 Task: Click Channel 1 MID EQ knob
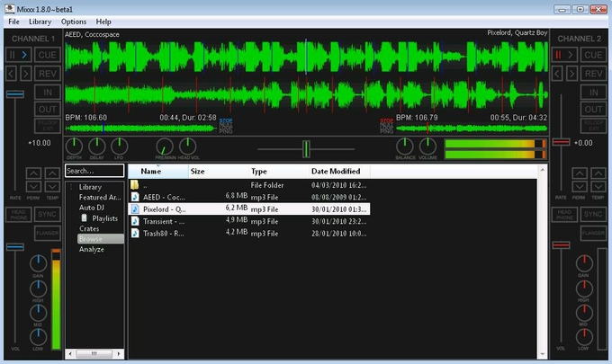[38, 313]
